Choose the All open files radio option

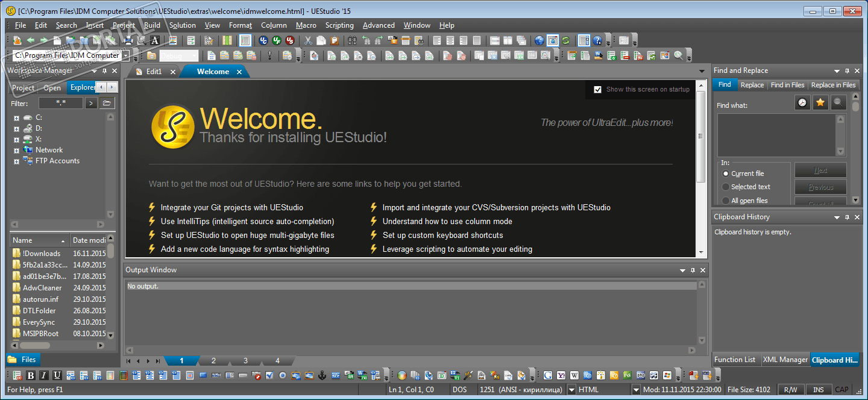tap(726, 201)
